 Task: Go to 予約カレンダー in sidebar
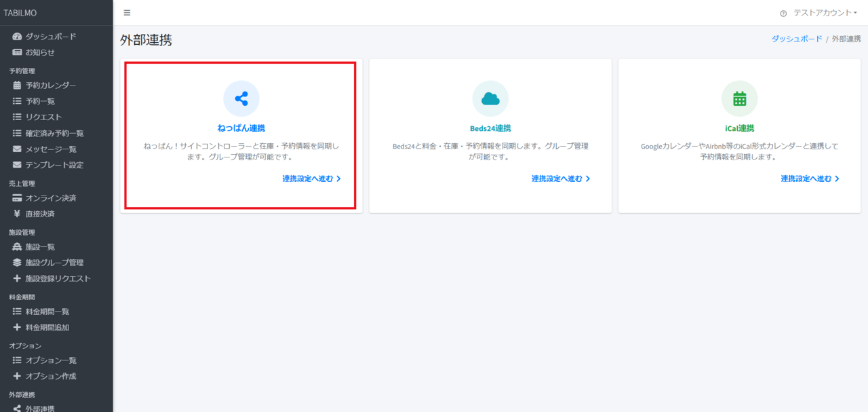point(50,86)
